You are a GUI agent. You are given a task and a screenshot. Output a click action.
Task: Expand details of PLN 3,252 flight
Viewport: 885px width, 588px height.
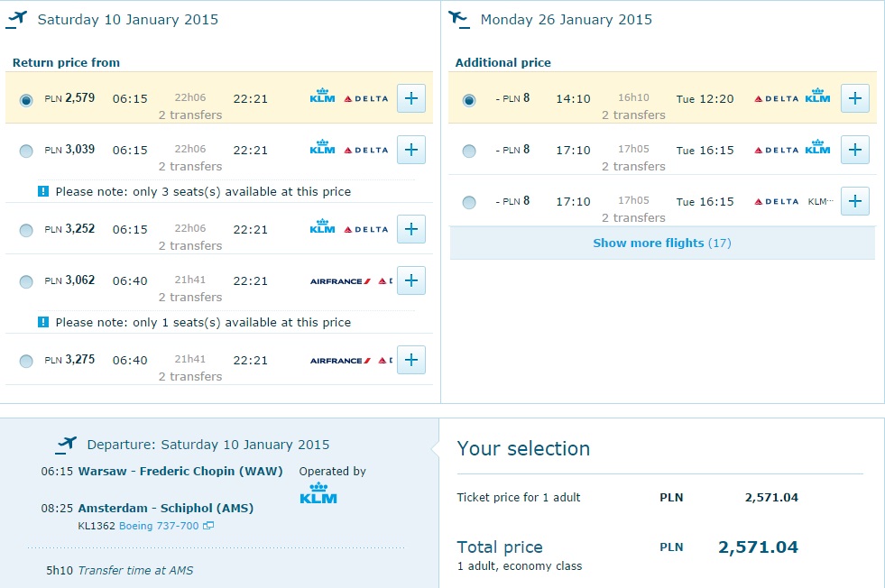410,229
